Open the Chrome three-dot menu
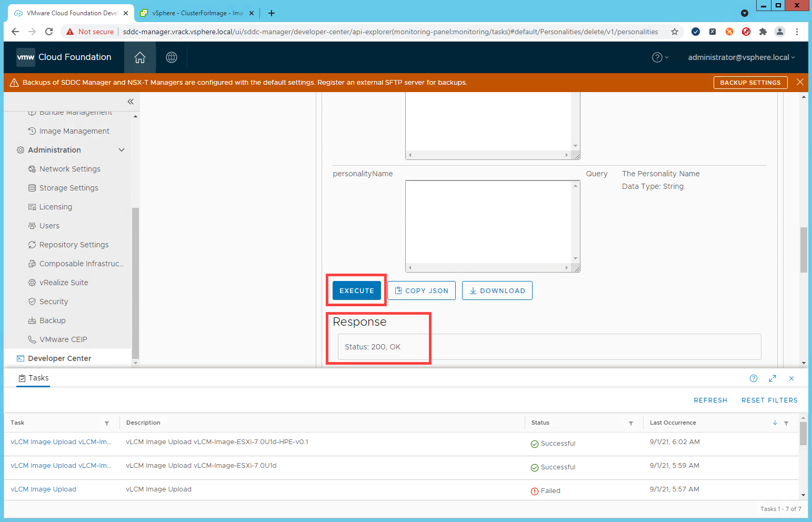The image size is (812, 522). point(797,32)
